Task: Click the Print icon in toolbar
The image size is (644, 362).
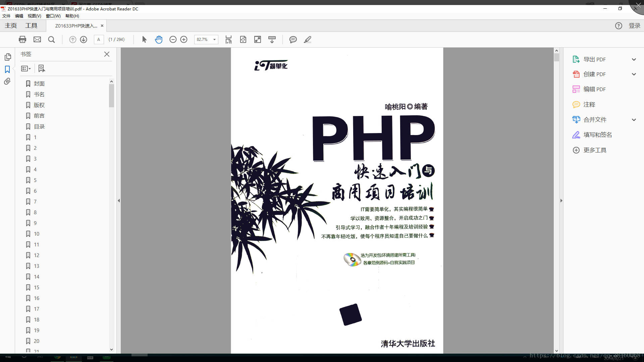Action: tap(22, 40)
